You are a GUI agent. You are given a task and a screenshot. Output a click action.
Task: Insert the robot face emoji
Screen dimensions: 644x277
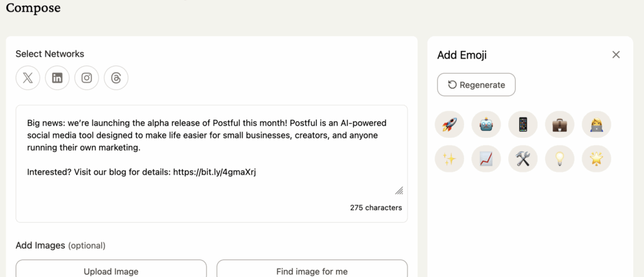486,124
